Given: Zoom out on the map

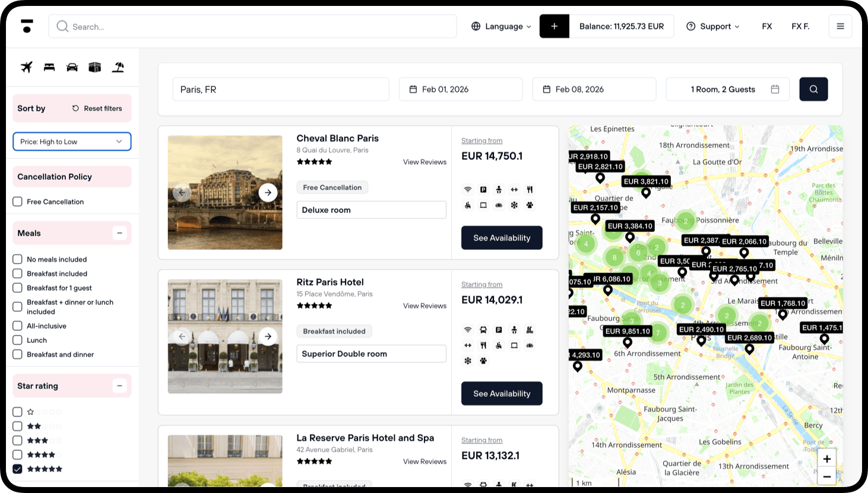Looking at the screenshot, I should point(826,476).
